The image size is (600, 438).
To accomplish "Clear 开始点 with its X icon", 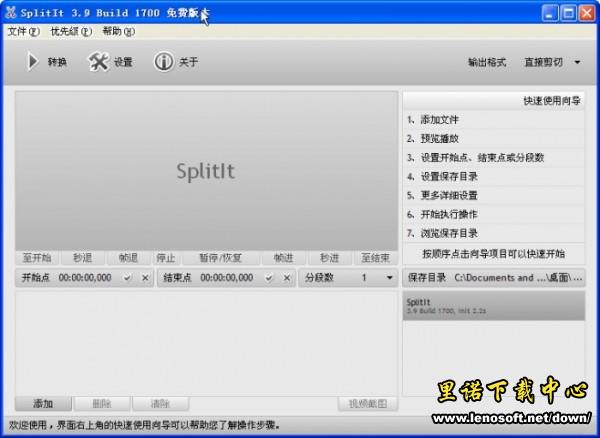I will (x=145, y=278).
